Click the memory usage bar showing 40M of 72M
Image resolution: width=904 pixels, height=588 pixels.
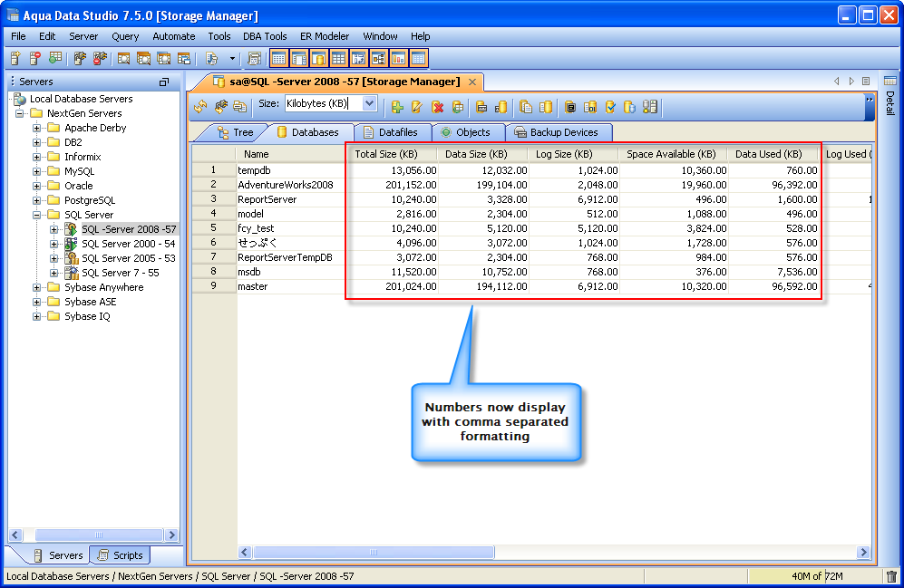(814, 576)
